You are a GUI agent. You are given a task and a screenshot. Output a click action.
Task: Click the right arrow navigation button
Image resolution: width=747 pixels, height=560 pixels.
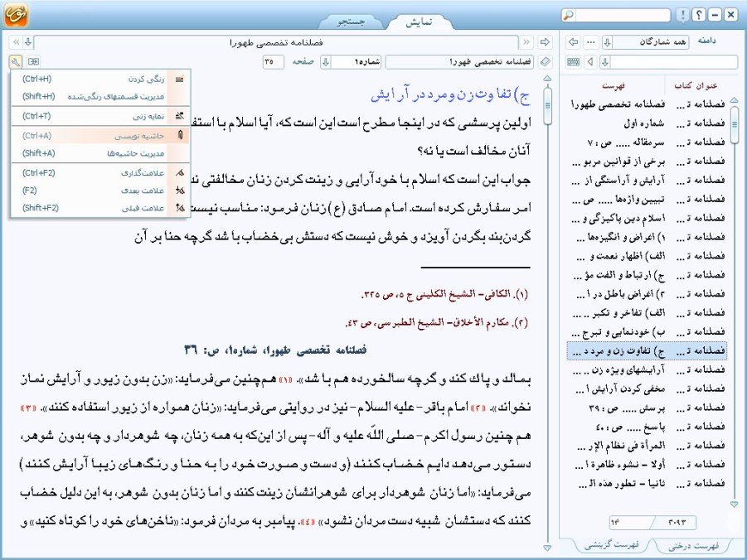tap(545, 42)
